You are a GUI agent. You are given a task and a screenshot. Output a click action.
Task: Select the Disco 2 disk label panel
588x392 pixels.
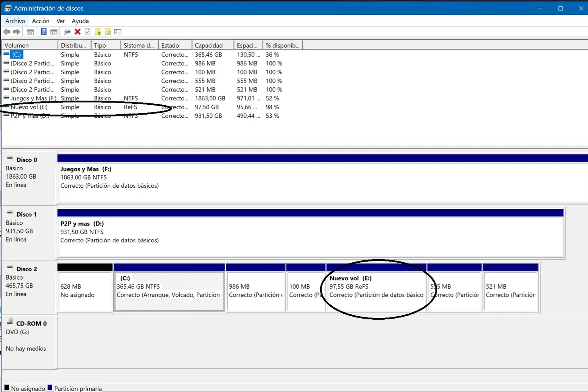29,287
